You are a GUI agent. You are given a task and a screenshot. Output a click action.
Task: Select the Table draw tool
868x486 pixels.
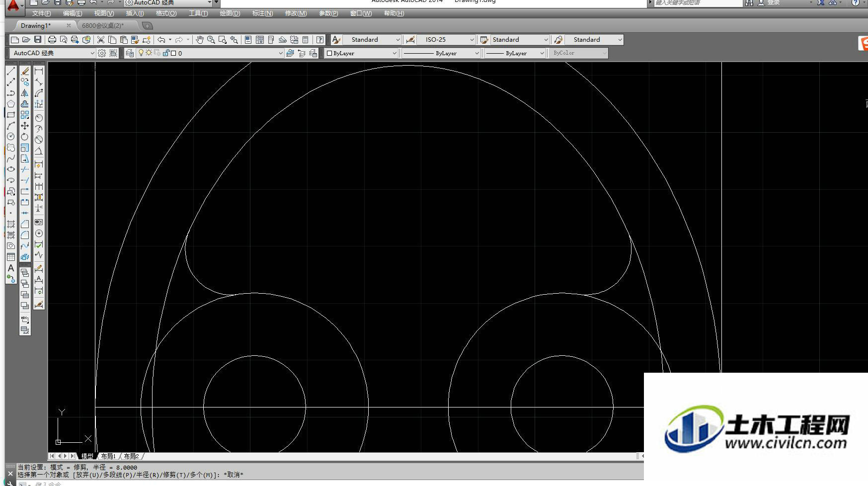pos(11,257)
